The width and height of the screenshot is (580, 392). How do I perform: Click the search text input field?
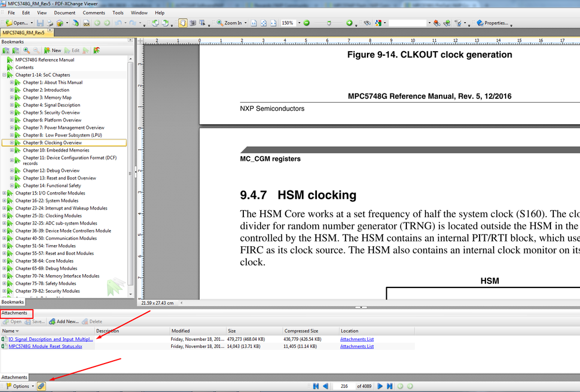coord(408,23)
